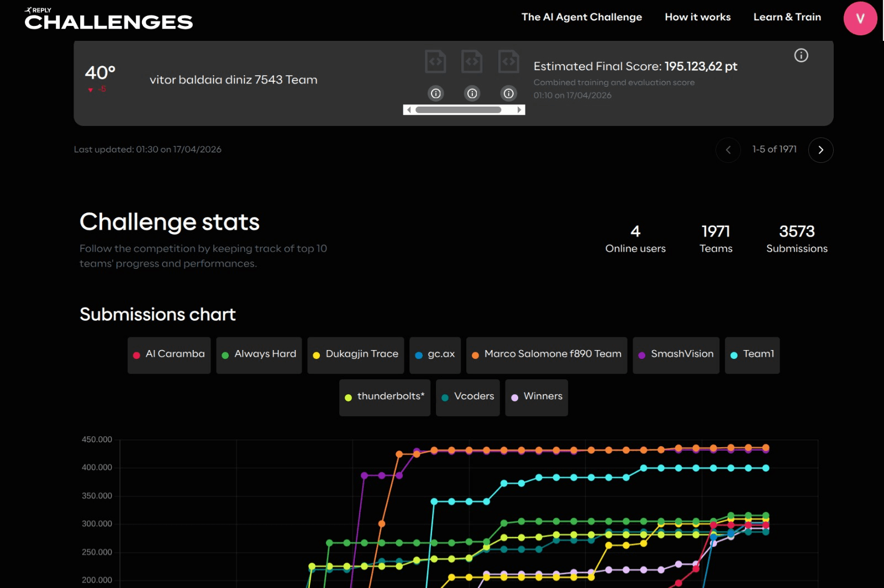Open The AI Agent Challenge menu item
The height and width of the screenshot is (588, 884).
[582, 17]
